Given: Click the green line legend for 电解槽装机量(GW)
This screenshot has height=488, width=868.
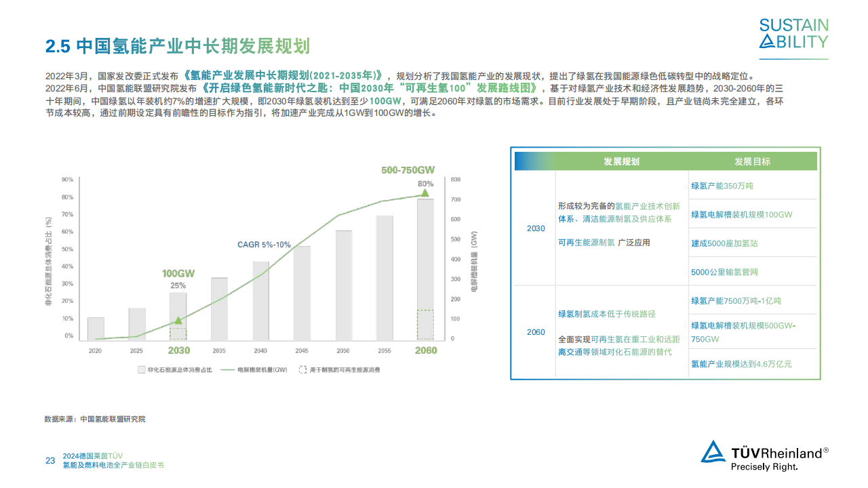Looking at the screenshot, I should point(229,370).
